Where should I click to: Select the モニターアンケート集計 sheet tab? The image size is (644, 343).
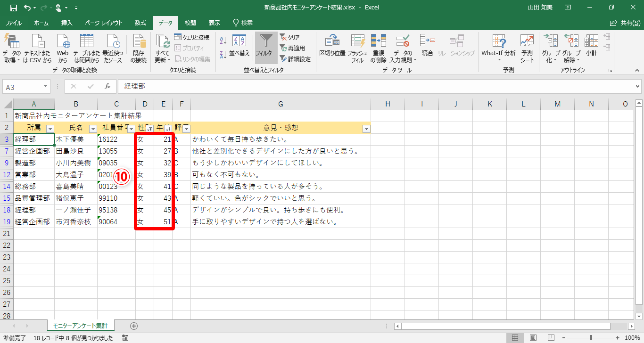(x=80, y=326)
